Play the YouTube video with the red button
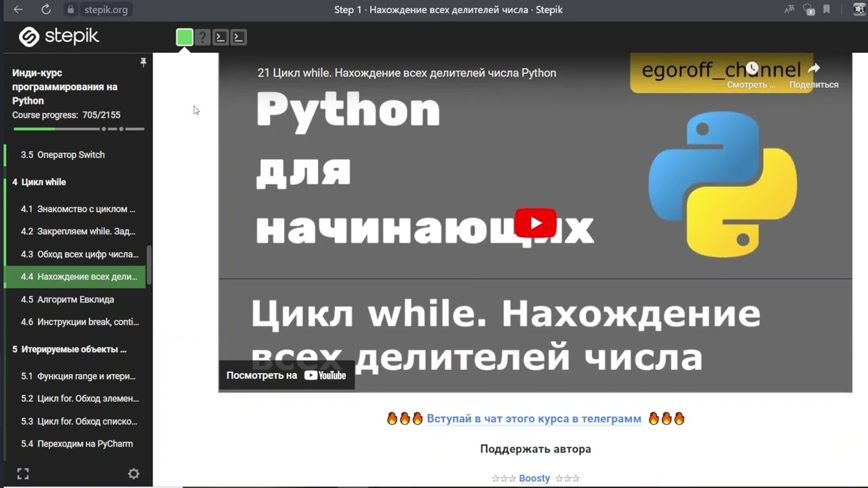 pyautogui.click(x=536, y=223)
